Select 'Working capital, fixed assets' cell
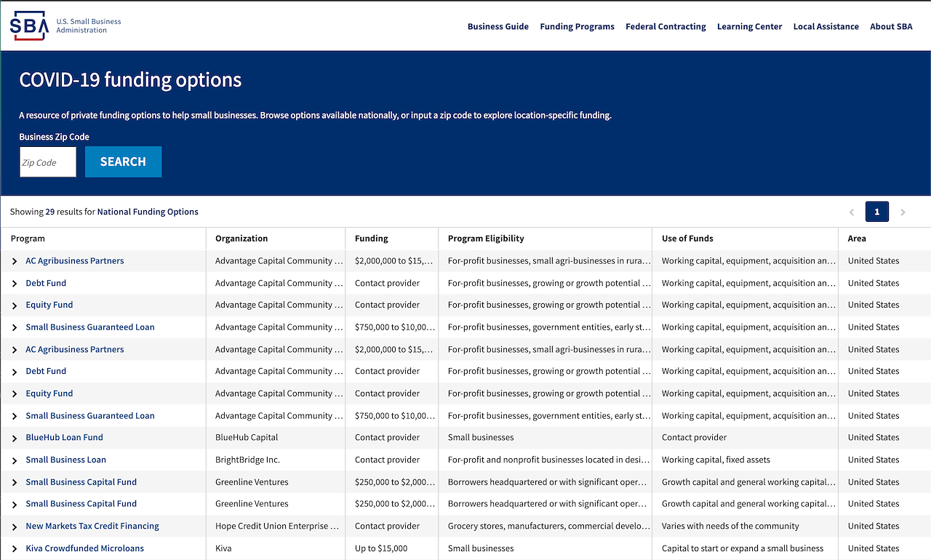 click(716, 460)
